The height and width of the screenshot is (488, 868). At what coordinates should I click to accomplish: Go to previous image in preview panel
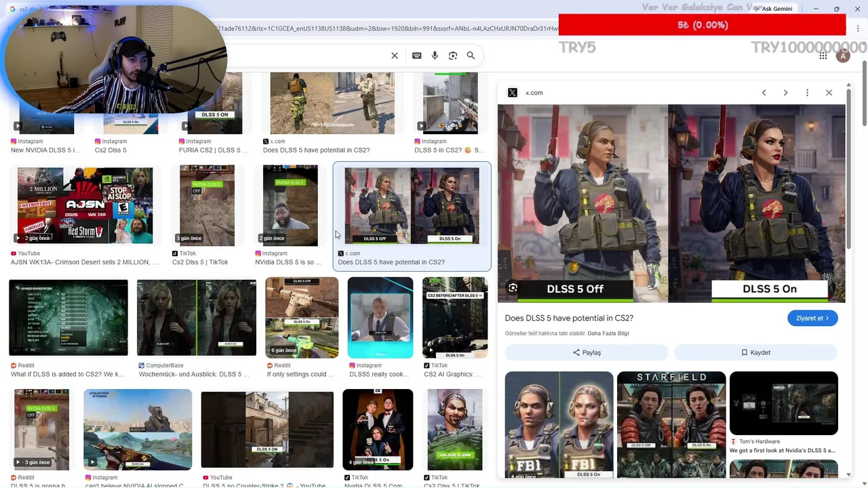pyautogui.click(x=764, y=93)
